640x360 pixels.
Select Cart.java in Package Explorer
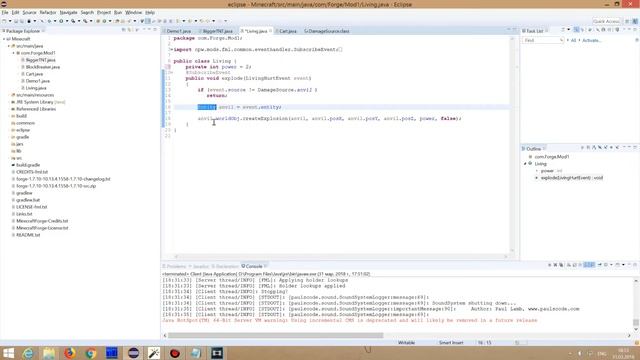click(34, 74)
